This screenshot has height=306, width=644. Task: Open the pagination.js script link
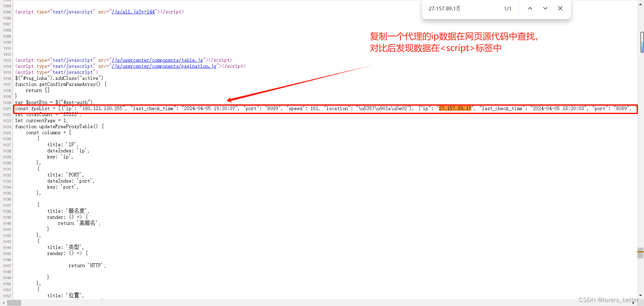164,66
